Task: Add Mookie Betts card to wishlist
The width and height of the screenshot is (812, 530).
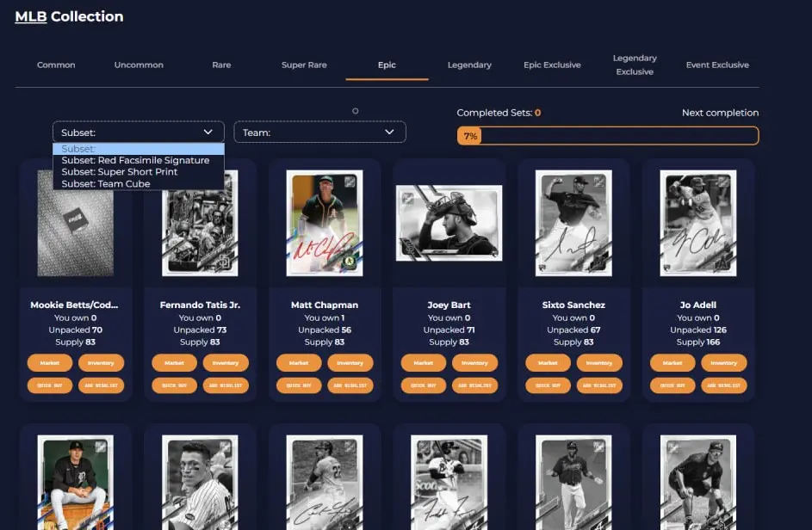Action: 101,385
